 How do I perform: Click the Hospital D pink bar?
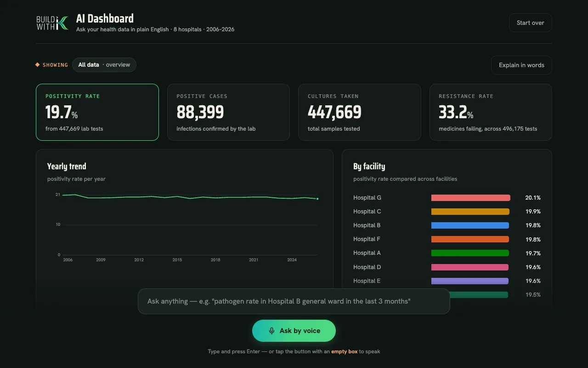[470, 267]
